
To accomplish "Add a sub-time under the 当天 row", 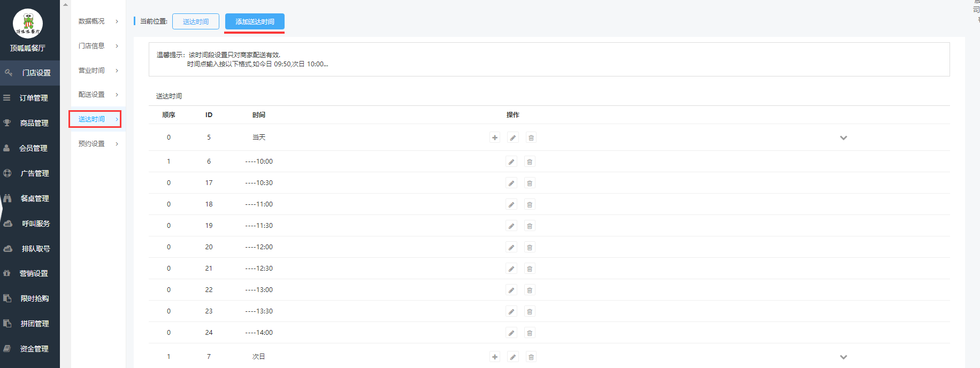I will pyautogui.click(x=495, y=137).
